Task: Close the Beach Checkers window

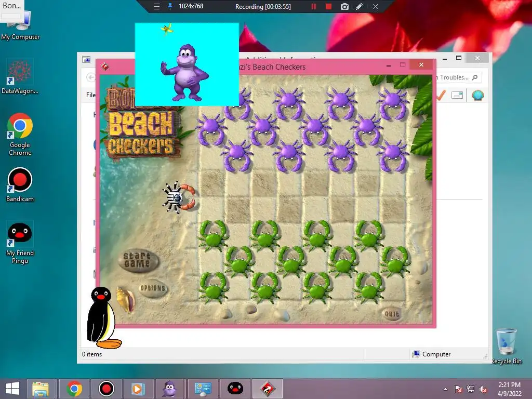Action: point(421,64)
